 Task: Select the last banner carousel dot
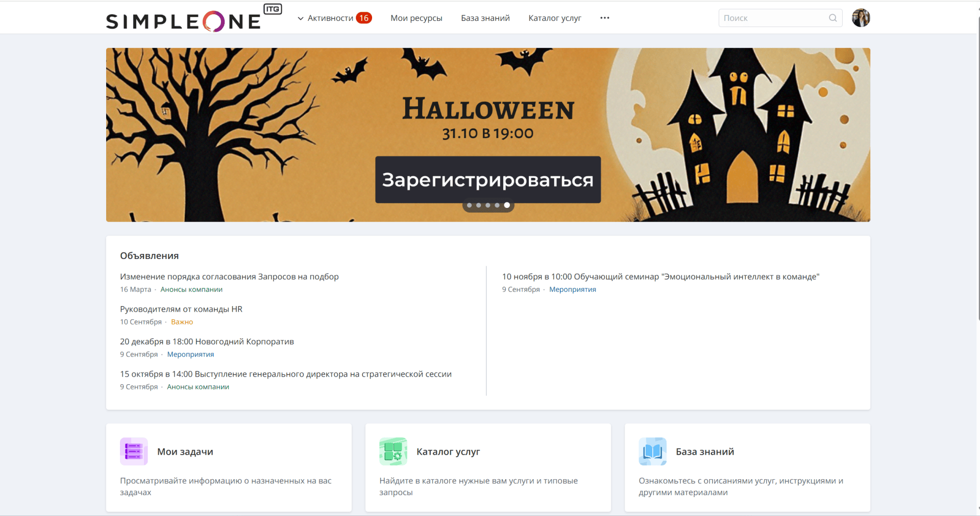coord(507,205)
